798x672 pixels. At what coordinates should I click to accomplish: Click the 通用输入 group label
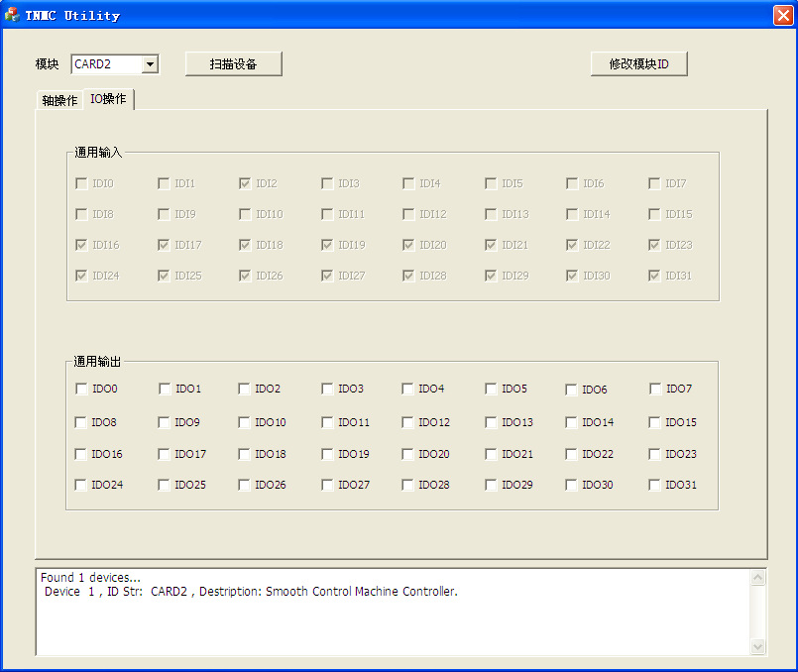click(98, 152)
